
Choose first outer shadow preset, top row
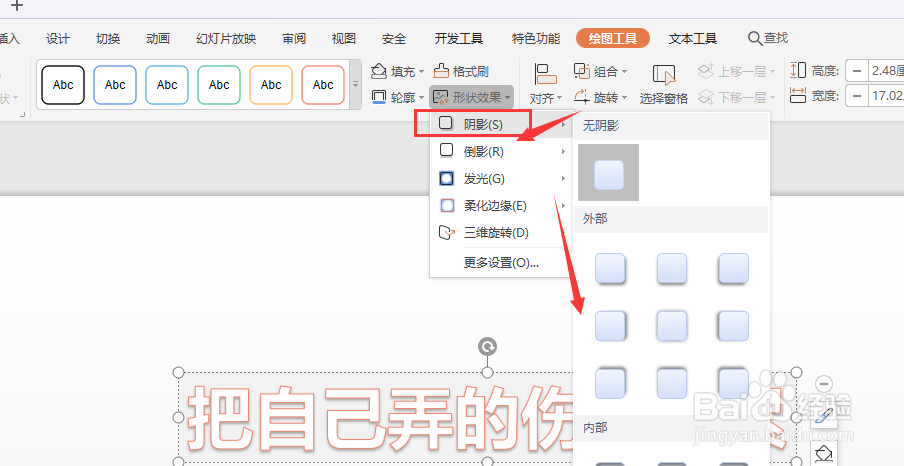pyautogui.click(x=610, y=268)
